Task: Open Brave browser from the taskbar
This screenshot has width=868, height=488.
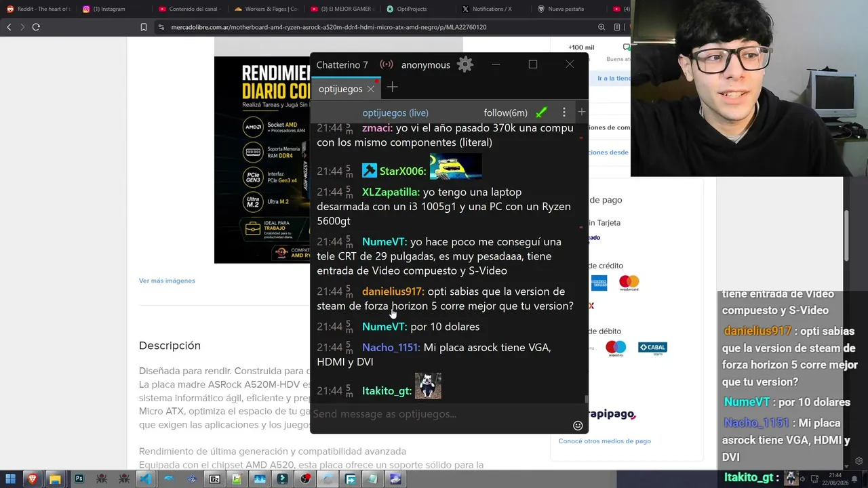Action: click(x=33, y=479)
